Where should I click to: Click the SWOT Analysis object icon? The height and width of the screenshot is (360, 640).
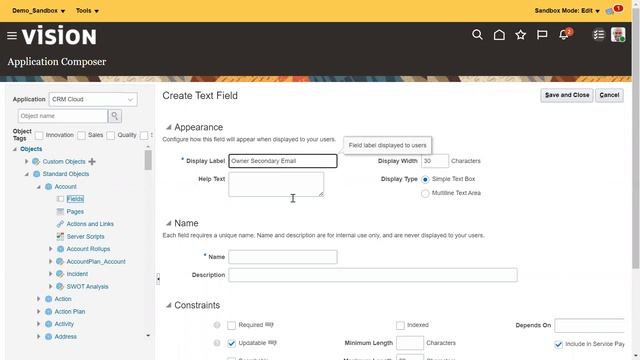[x=60, y=287]
